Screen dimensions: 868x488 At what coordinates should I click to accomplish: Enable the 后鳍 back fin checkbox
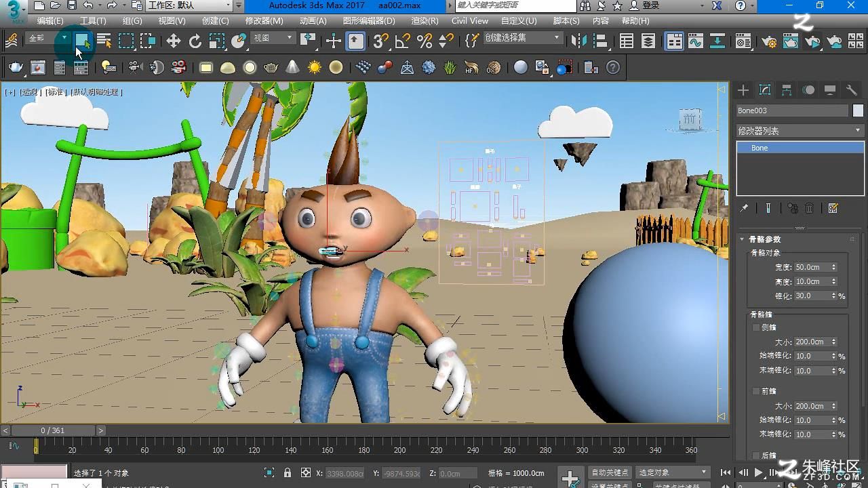pyautogui.click(x=757, y=455)
